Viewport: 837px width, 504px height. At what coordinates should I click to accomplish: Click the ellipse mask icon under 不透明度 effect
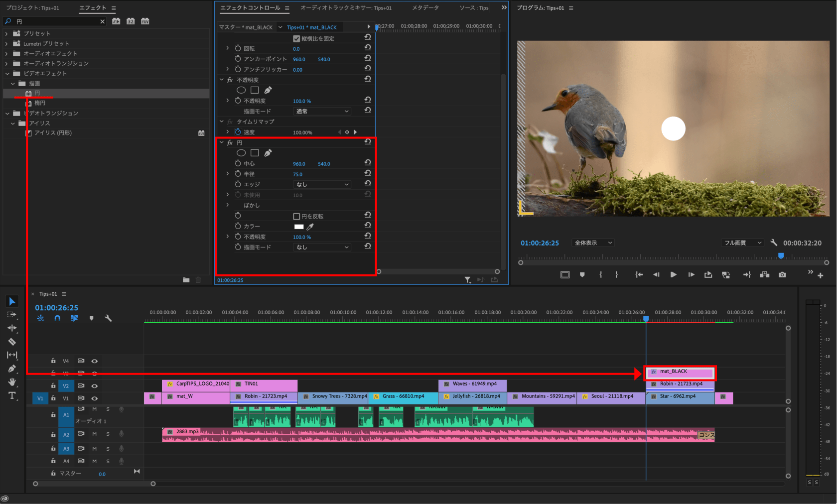241,90
